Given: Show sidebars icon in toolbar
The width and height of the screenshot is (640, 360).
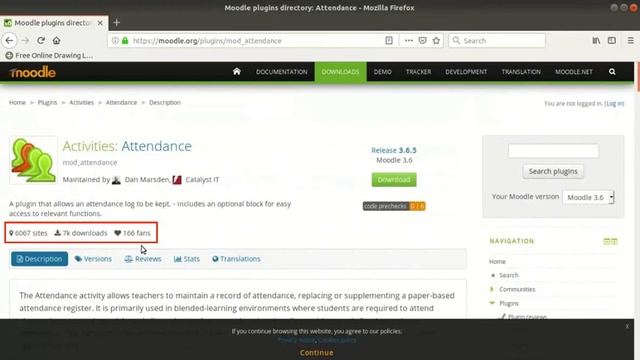Looking at the screenshot, I should (612, 40).
